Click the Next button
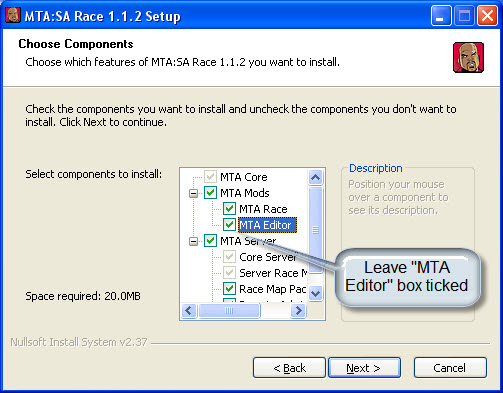Screen dimensions: 503x393 tap(364, 368)
